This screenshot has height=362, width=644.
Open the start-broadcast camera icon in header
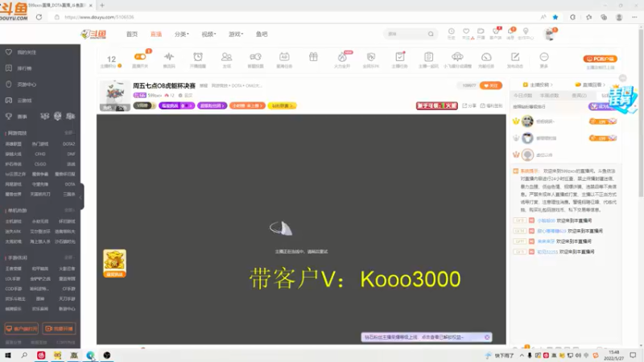click(x=481, y=33)
